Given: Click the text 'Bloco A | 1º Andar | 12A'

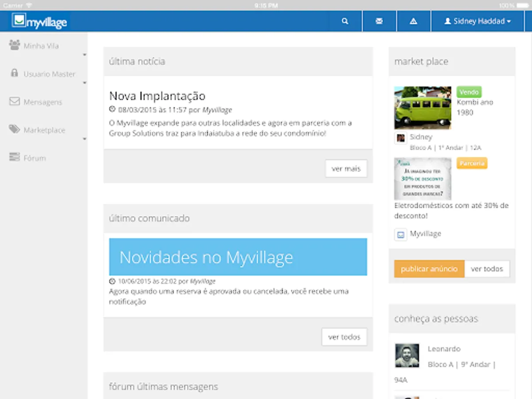Looking at the screenshot, I should (445, 148).
